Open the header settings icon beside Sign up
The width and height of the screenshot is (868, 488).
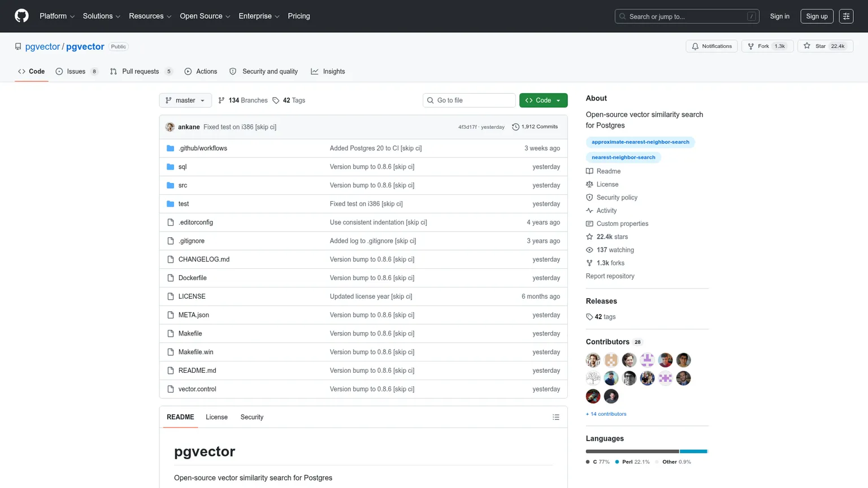[846, 16]
